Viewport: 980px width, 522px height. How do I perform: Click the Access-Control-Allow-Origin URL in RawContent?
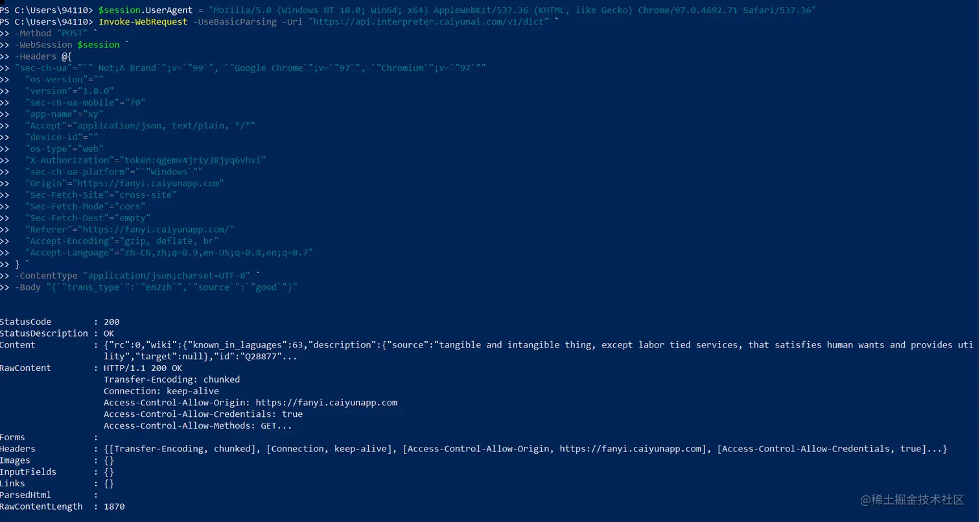pyautogui.click(x=326, y=403)
